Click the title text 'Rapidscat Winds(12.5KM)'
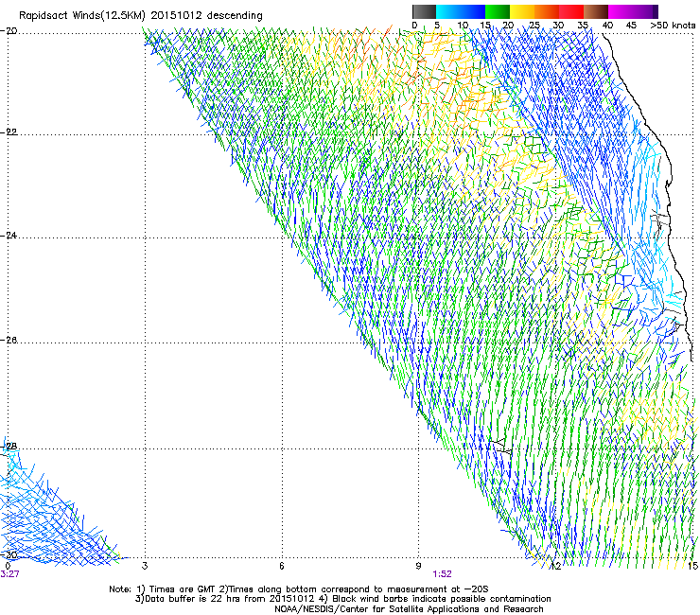 (x=82, y=16)
